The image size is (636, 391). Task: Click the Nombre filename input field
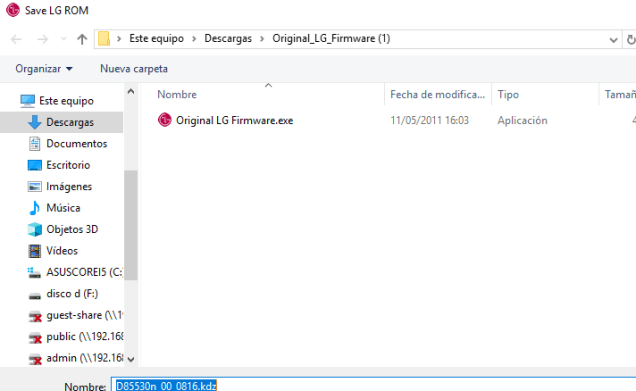click(x=374, y=385)
